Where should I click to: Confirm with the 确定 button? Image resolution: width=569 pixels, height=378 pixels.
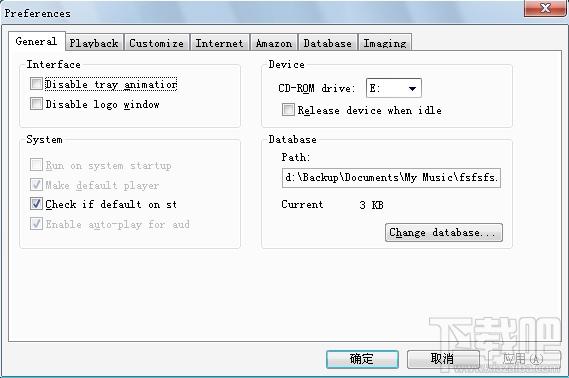tap(362, 359)
